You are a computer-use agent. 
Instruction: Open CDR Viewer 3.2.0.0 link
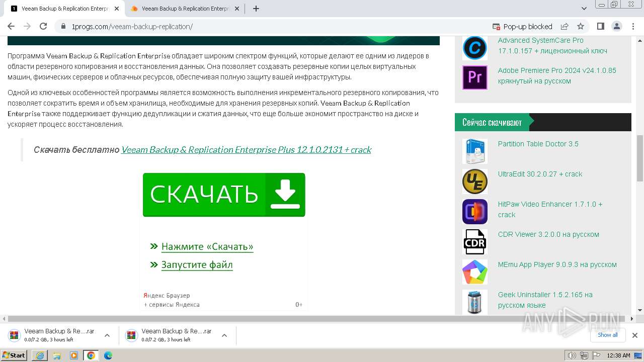point(548,234)
